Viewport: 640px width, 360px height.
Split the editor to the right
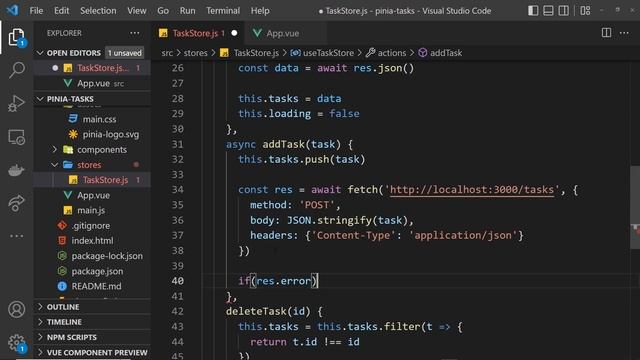[x=606, y=33]
